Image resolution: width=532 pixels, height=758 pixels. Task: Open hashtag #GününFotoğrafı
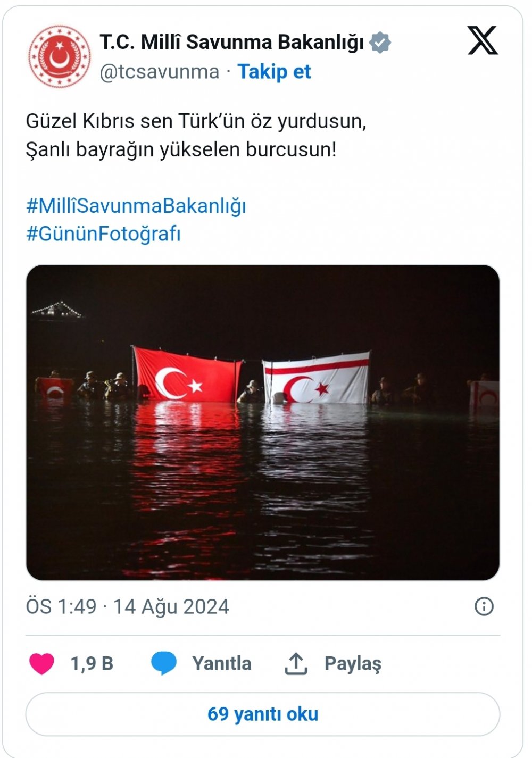pyautogui.click(x=104, y=234)
